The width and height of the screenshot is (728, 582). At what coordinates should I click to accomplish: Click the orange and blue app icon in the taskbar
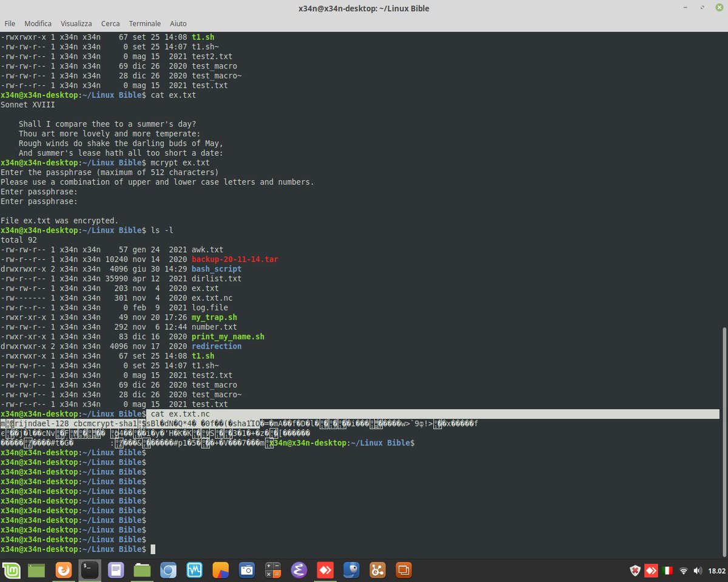pos(220,570)
